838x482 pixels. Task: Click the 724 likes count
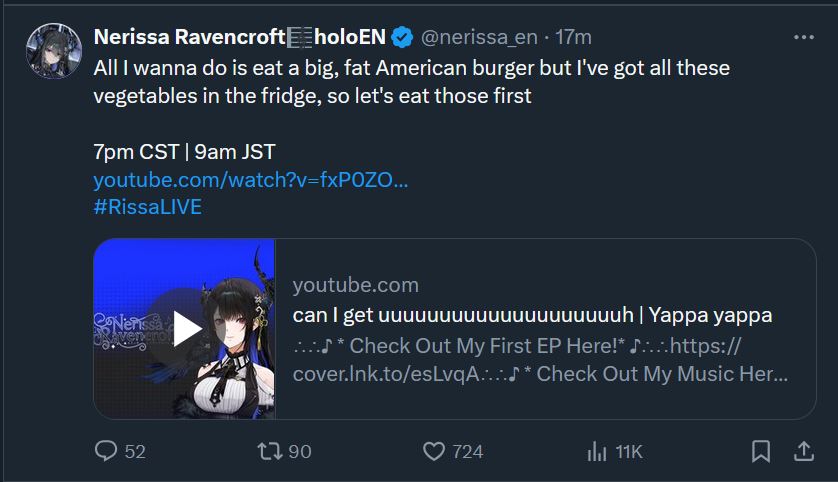click(x=467, y=452)
